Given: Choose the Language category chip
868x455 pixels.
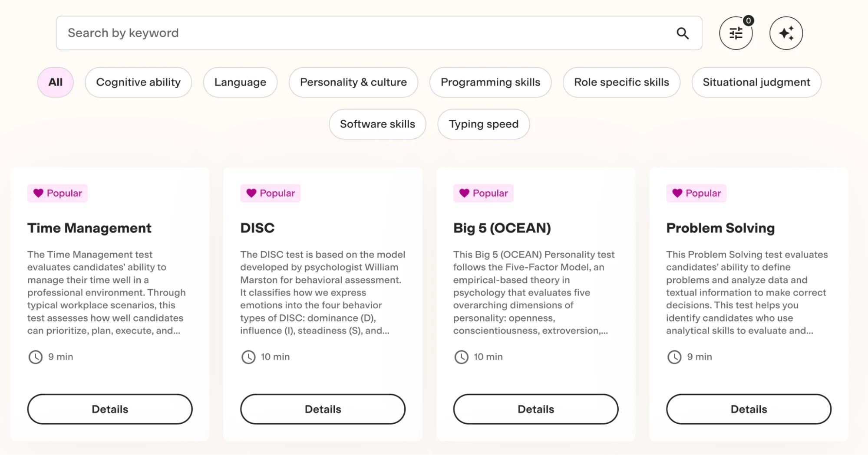Looking at the screenshot, I should point(240,82).
